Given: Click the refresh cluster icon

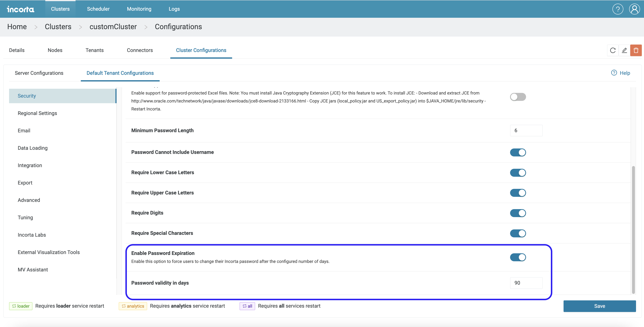Looking at the screenshot, I should pyautogui.click(x=612, y=51).
